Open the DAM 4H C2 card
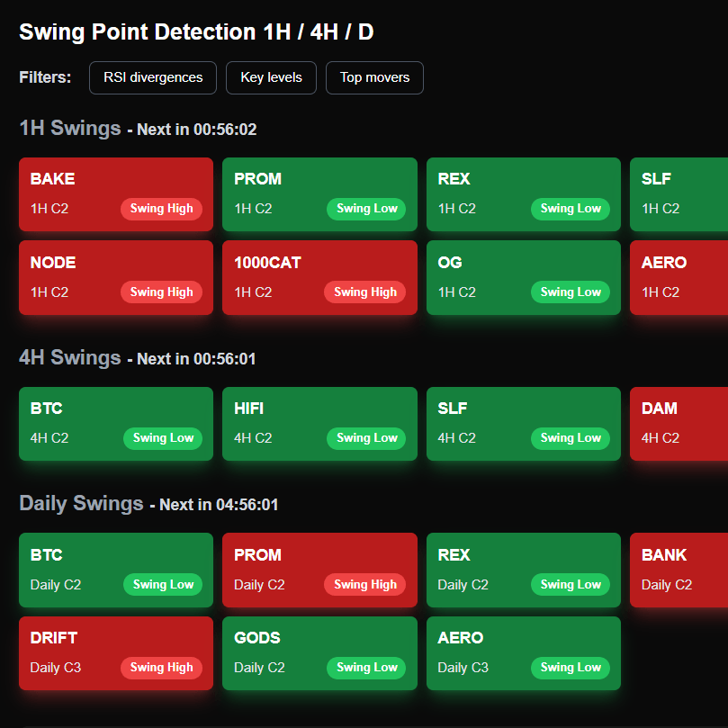This screenshot has width=728, height=728. [679, 424]
